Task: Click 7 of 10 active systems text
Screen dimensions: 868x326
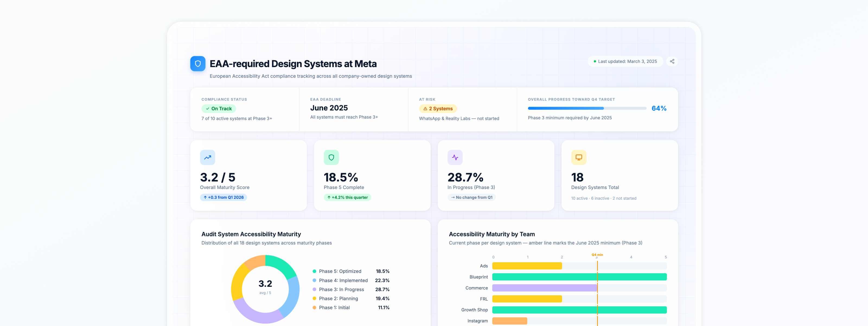Action: pos(237,118)
